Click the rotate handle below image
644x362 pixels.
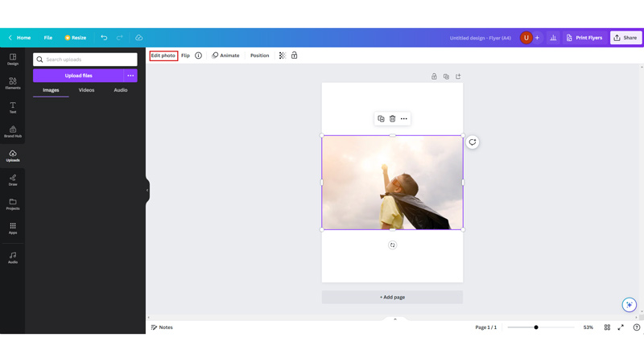pos(392,245)
